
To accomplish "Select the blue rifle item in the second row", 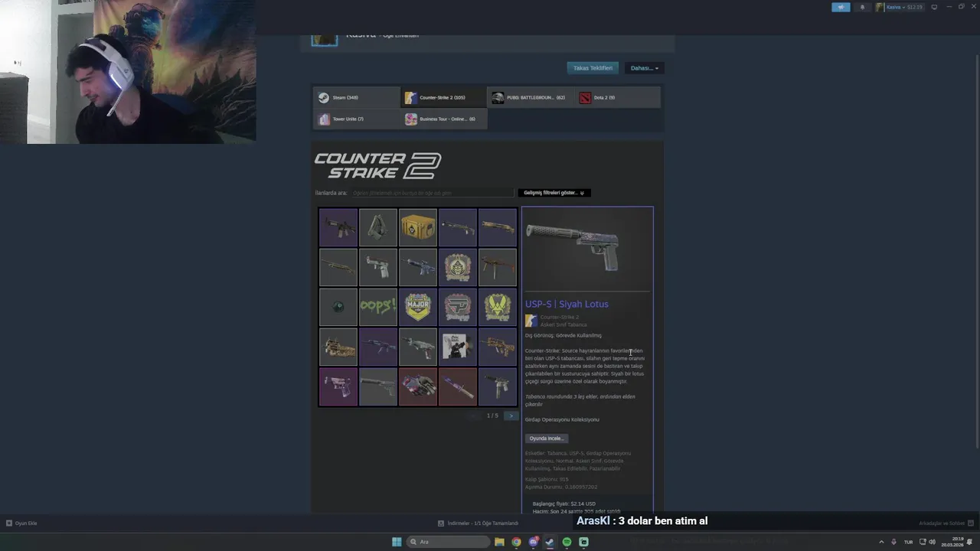I will click(418, 267).
